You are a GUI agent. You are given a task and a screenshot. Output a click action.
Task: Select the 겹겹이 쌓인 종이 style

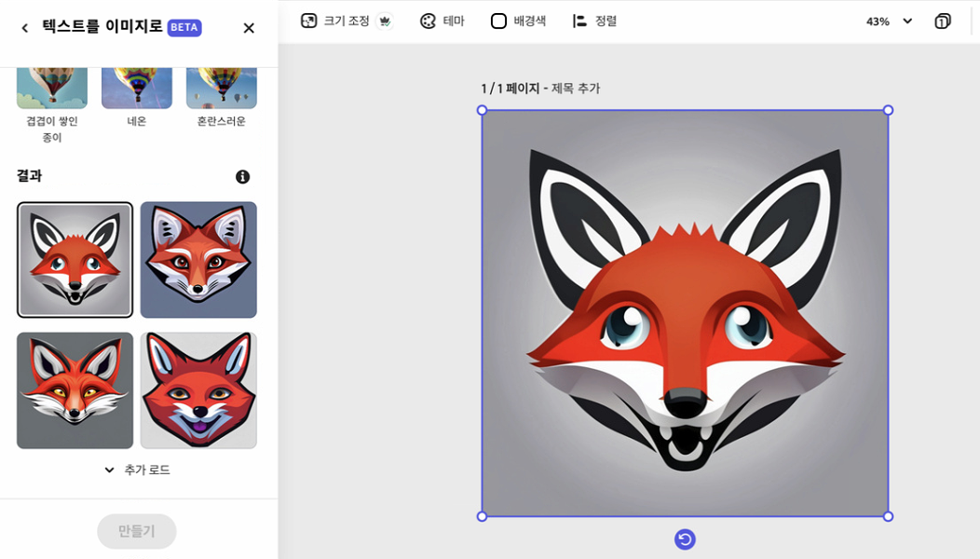(x=52, y=88)
